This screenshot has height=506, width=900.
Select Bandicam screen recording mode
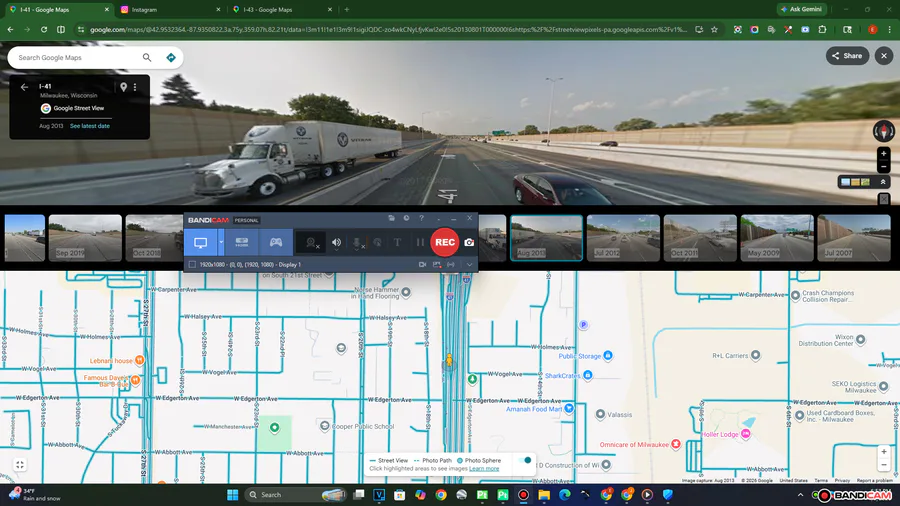(x=200, y=243)
